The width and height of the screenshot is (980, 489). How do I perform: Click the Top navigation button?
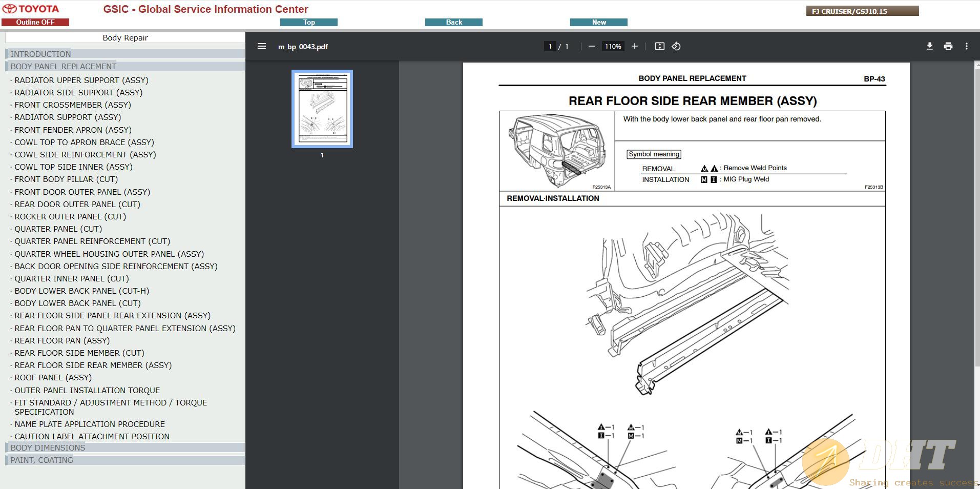[x=309, y=22]
